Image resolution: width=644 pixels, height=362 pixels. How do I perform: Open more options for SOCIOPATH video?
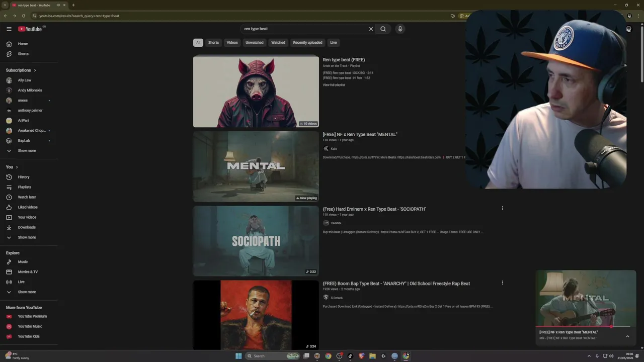502,208
